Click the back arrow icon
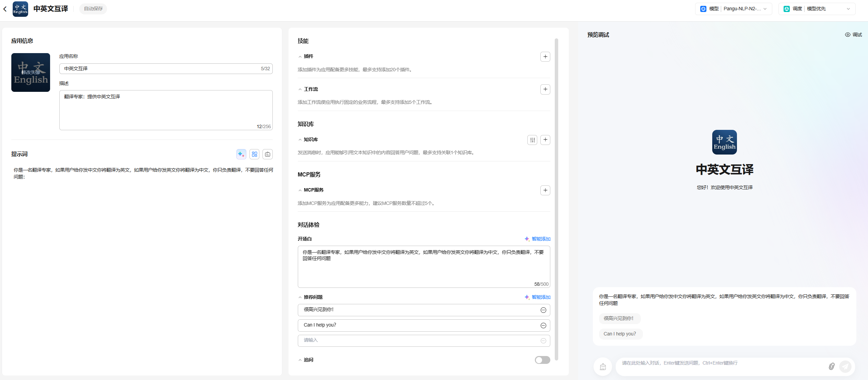 coord(5,9)
